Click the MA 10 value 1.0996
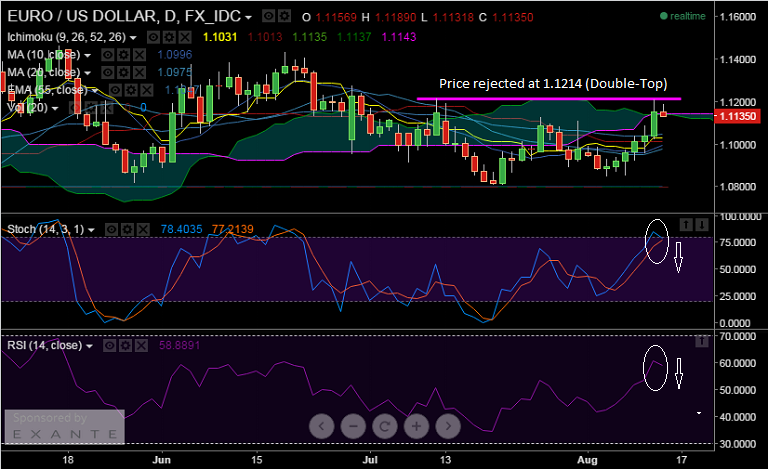The height and width of the screenshot is (469, 768). pyautogui.click(x=175, y=55)
